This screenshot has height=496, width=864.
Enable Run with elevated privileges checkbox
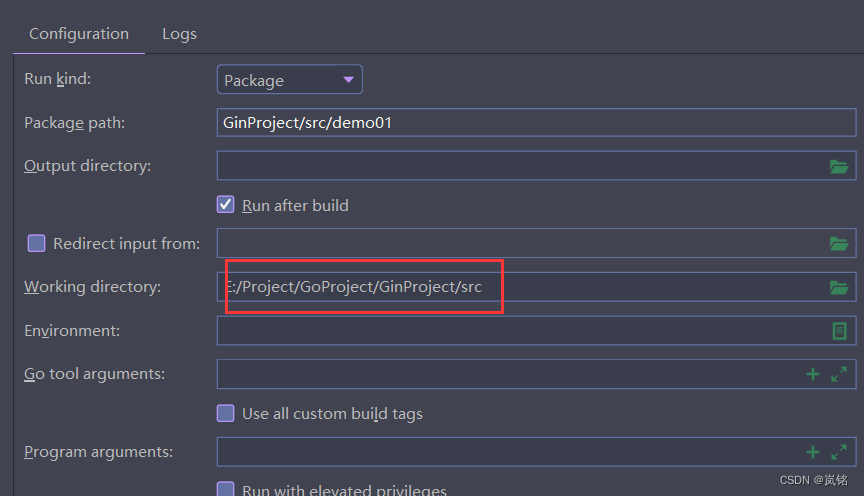point(225,489)
